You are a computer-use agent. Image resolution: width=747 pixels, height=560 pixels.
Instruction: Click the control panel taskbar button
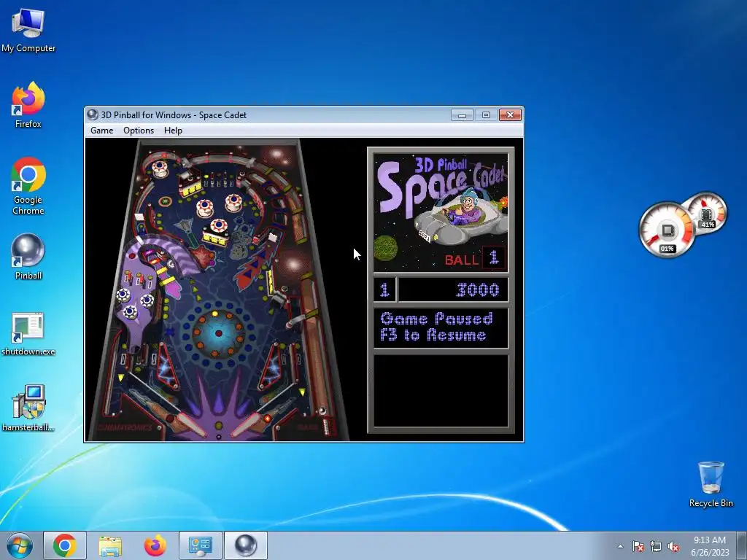point(201,545)
